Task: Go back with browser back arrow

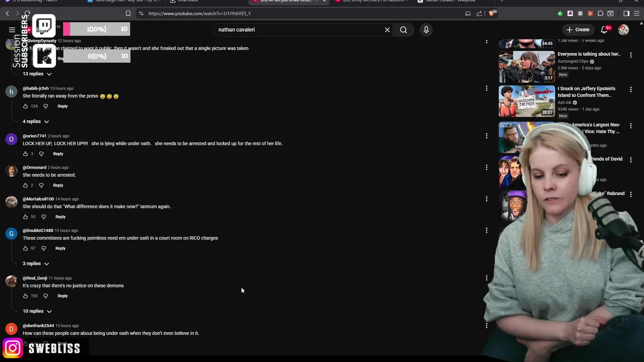Action: click(7, 14)
